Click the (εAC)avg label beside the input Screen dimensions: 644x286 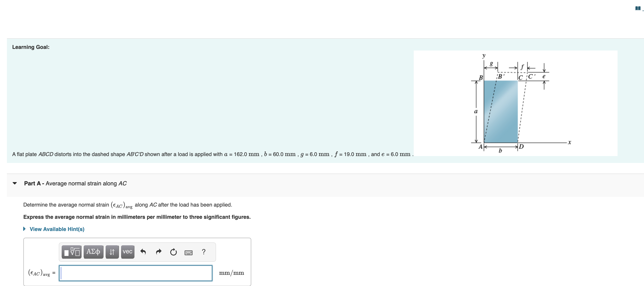coord(39,273)
